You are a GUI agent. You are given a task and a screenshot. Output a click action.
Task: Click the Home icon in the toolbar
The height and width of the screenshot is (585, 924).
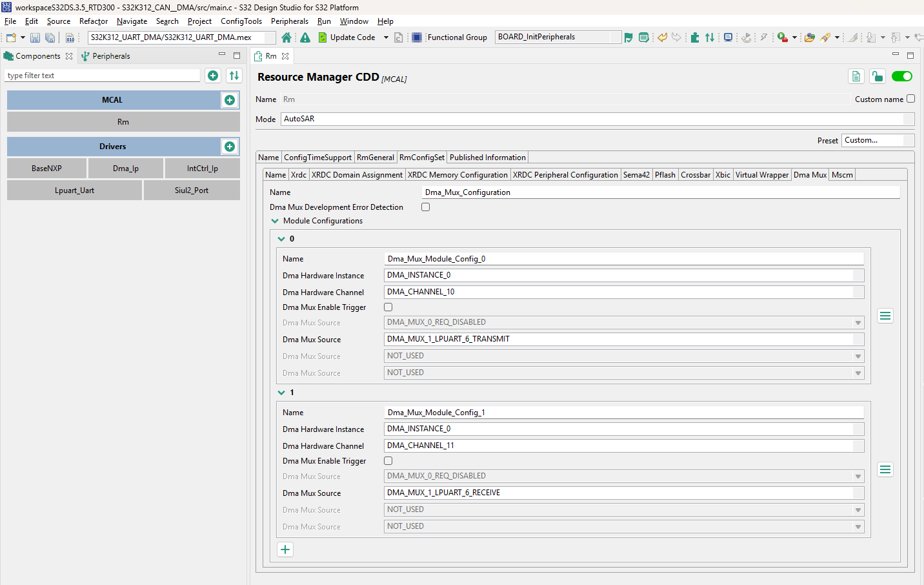pos(286,37)
